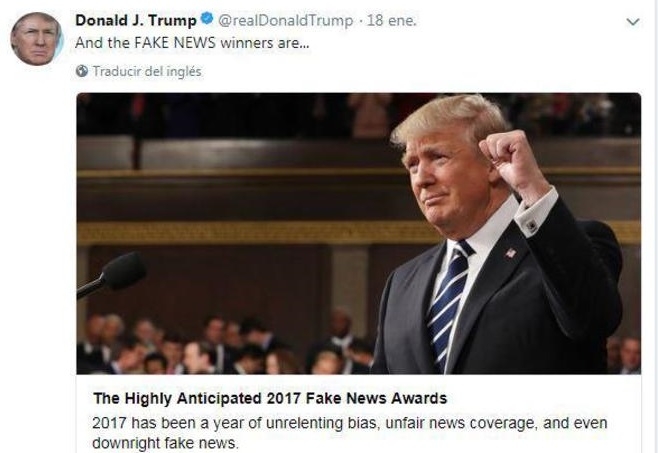Open the tweet permalink dated 18 ene.
This screenshot has width=658, height=453.
pos(392,20)
